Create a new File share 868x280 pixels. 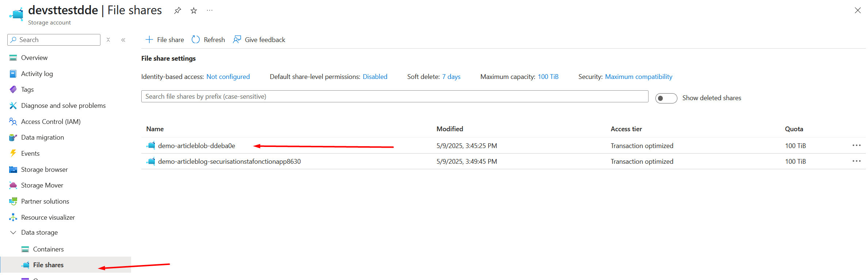point(165,40)
